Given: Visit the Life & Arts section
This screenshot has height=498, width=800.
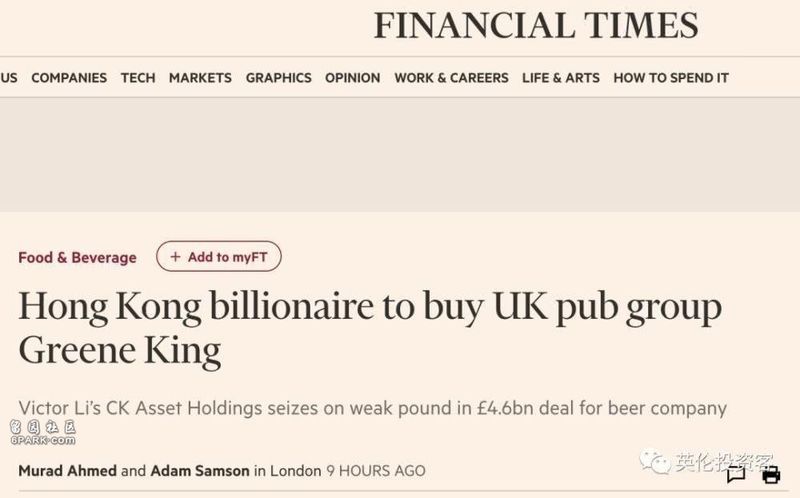Looking at the screenshot, I should (560, 78).
